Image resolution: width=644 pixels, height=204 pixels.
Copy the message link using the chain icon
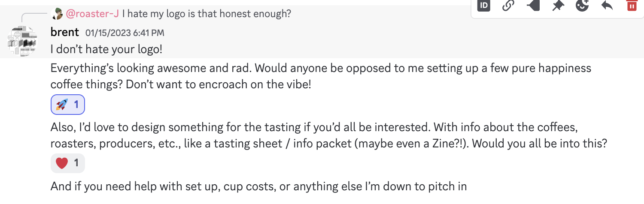click(508, 6)
